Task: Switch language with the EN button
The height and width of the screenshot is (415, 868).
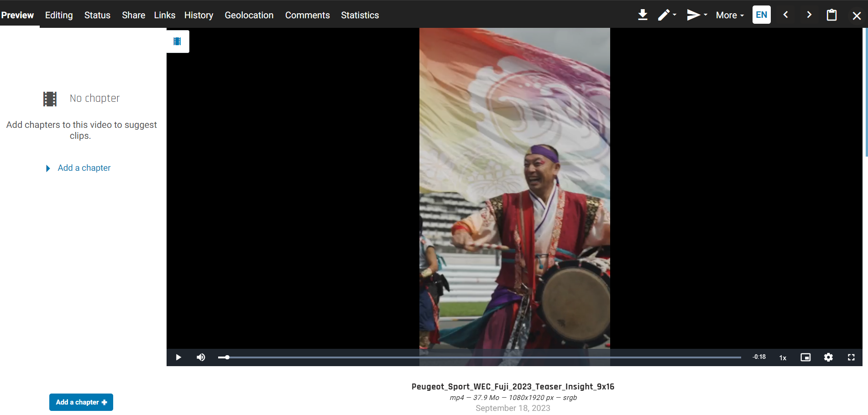Action: pyautogui.click(x=761, y=15)
